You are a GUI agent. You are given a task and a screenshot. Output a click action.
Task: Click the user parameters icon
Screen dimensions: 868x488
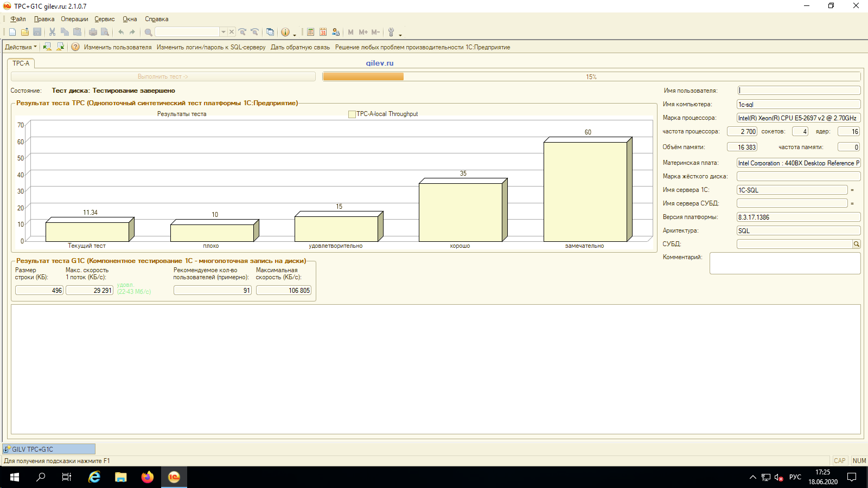336,32
